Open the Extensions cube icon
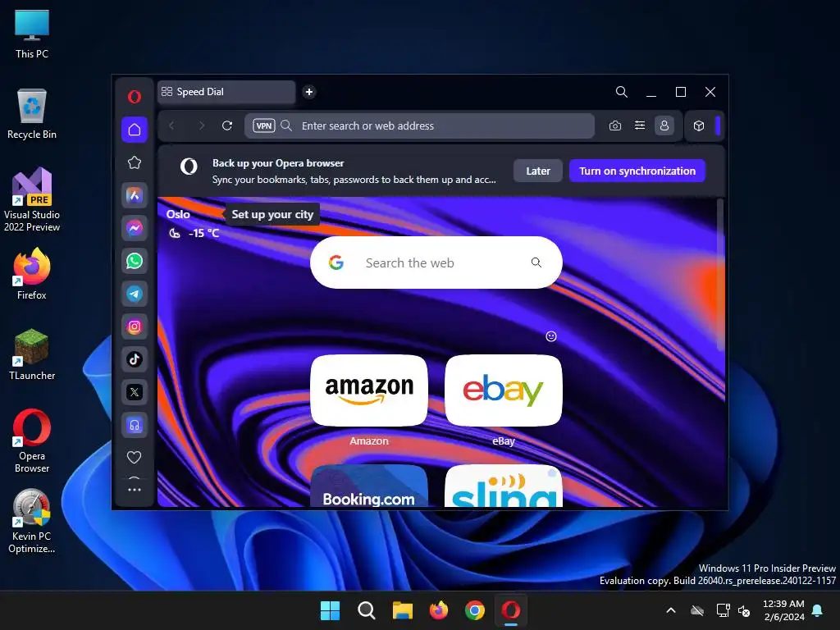 699,126
